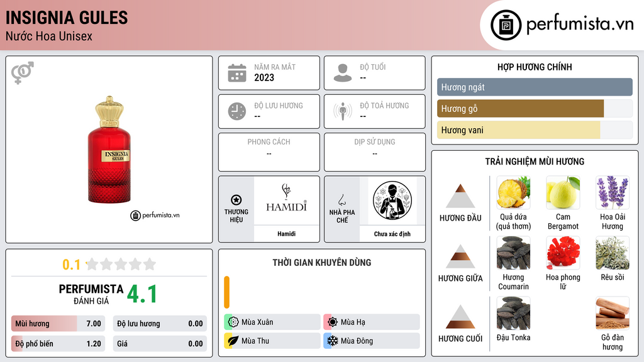
Task: Select the Gỗ đàn hương sandalwood image
Action: 613,313
